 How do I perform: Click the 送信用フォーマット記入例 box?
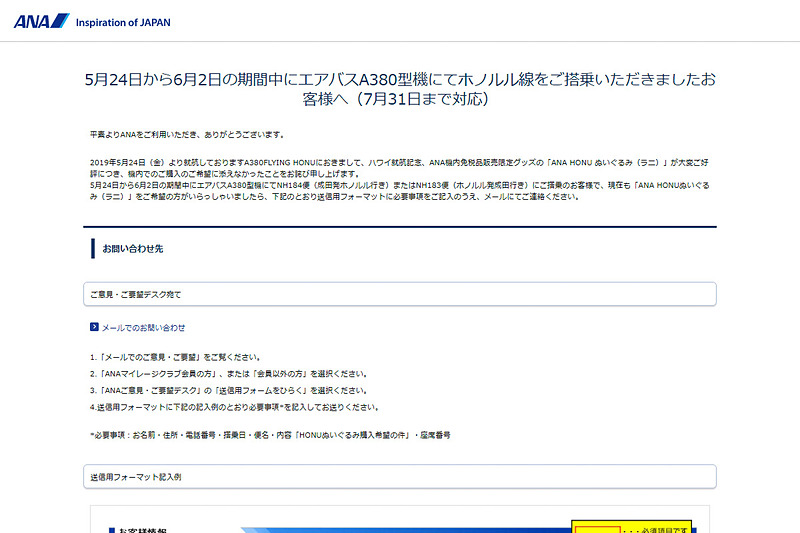399,477
